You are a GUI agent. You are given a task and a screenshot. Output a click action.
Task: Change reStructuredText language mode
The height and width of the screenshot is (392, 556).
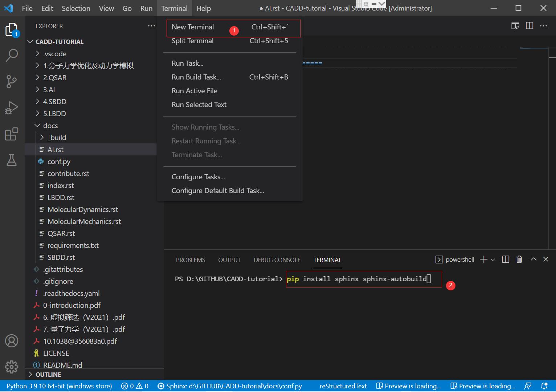343,386
